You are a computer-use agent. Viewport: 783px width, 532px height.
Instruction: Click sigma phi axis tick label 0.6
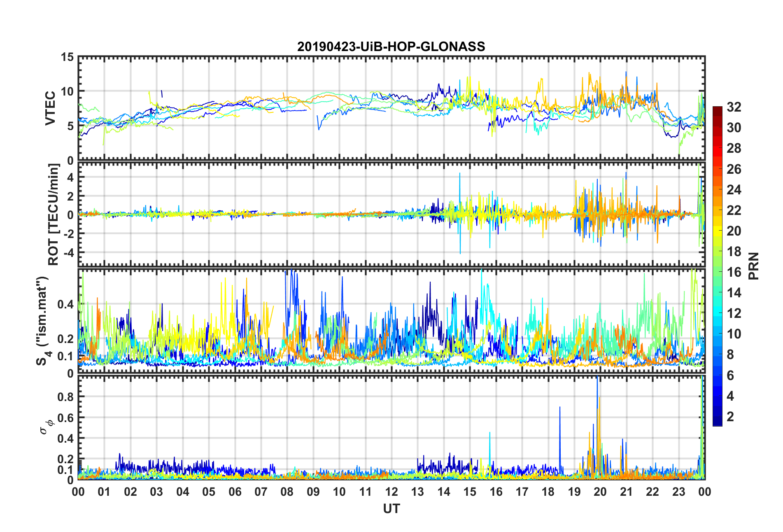(66, 418)
